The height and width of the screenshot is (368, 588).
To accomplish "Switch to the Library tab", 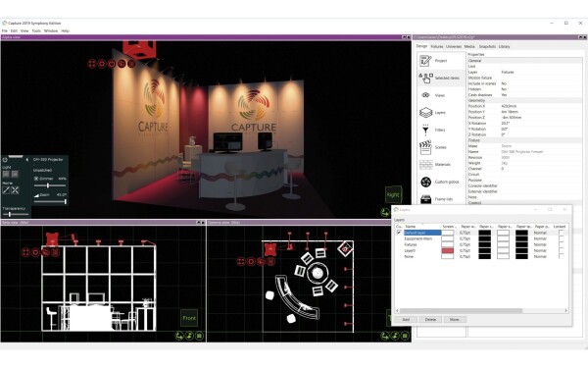I will 505,46.
